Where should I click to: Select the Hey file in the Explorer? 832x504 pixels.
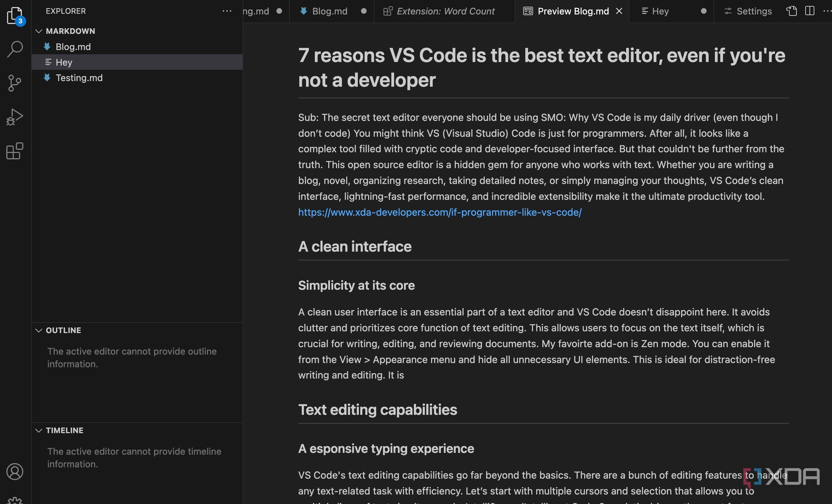click(65, 62)
